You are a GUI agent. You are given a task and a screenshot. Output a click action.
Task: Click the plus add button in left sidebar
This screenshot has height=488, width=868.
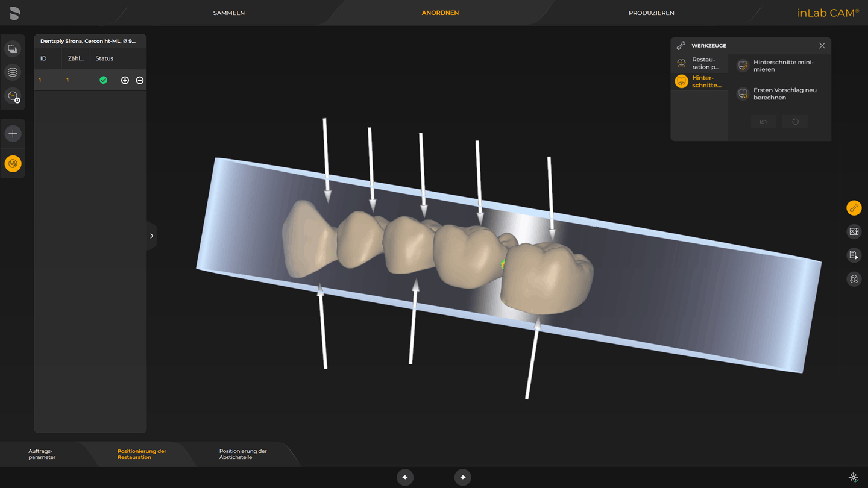pos(13,134)
